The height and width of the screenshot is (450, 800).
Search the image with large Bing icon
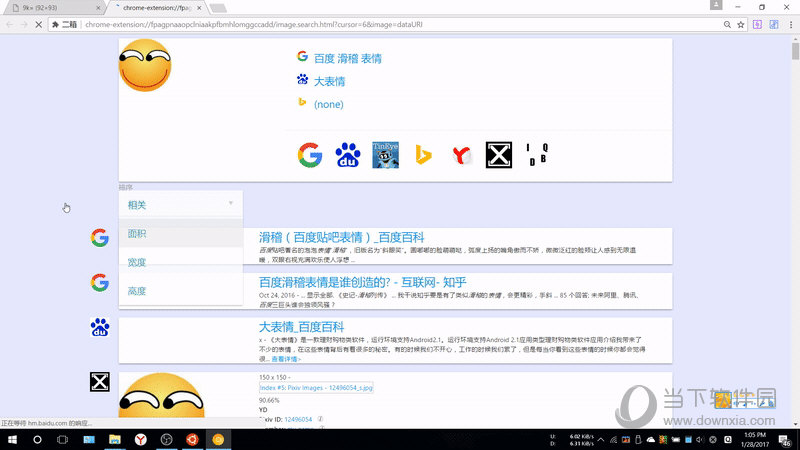423,155
